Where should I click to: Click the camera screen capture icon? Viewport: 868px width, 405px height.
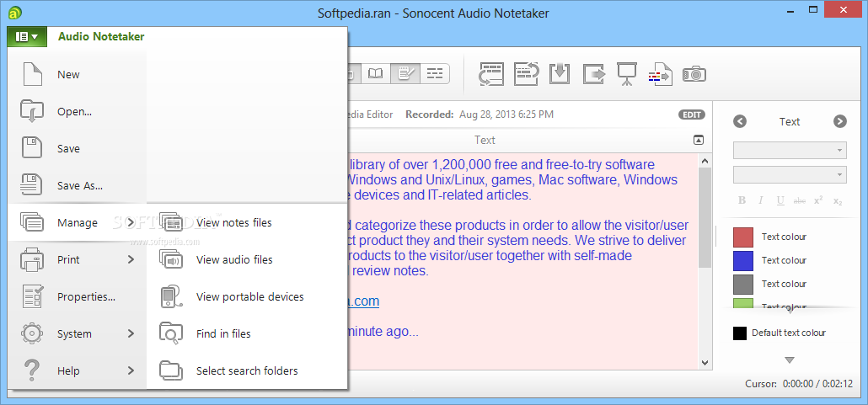coord(694,73)
